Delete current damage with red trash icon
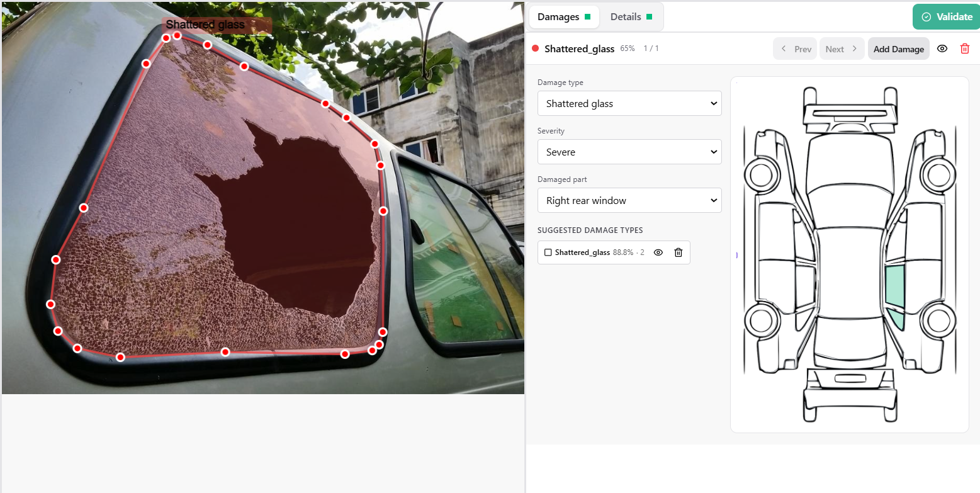The width and height of the screenshot is (980, 493). point(964,48)
